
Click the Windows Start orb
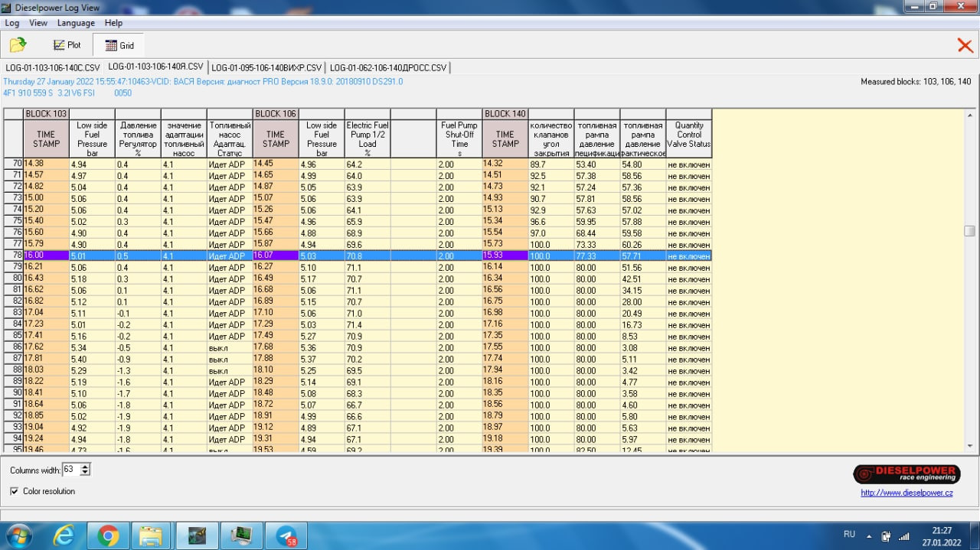click(x=19, y=535)
